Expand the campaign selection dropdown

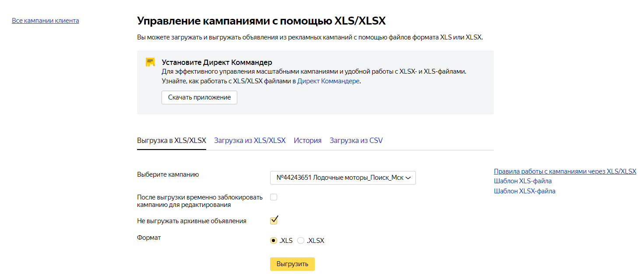click(343, 178)
